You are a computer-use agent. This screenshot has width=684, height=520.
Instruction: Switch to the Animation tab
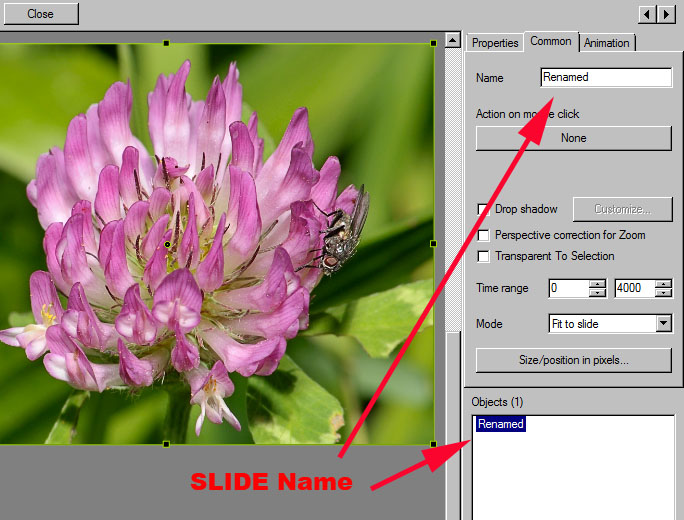pos(606,43)
